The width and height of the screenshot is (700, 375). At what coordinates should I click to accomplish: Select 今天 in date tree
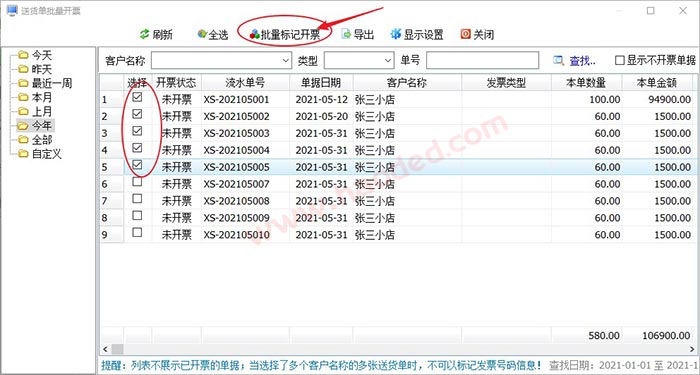pos(42,55)
